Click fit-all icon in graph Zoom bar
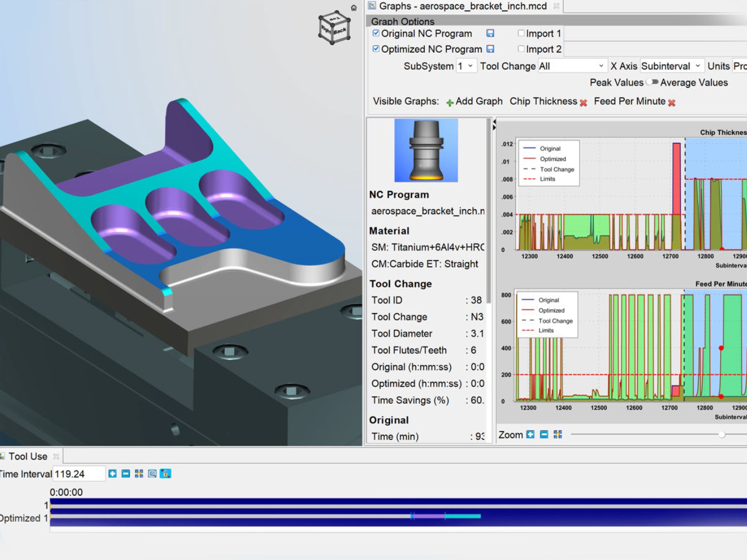The image size is (747, 560). 558,435
